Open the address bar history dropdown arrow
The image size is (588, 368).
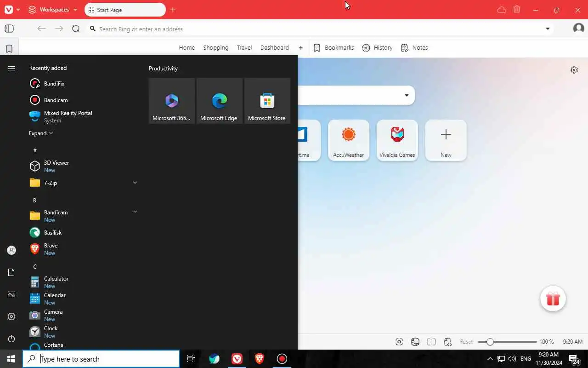point(548,29)
